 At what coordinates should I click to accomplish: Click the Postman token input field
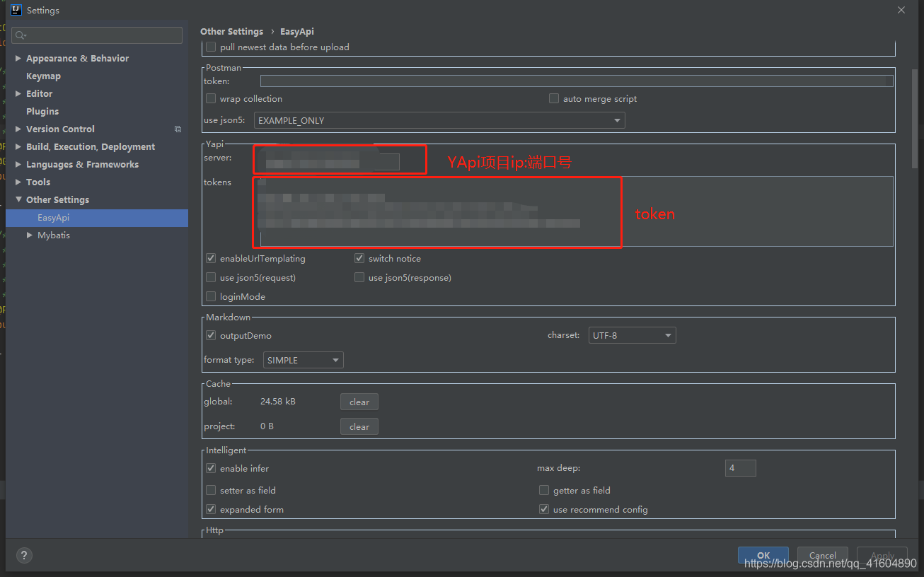pyautogui.click(x=577, y=81)
